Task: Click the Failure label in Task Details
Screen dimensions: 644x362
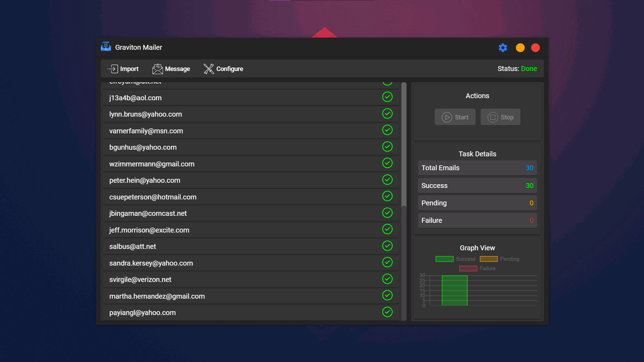Action: (x=432, y=220)
